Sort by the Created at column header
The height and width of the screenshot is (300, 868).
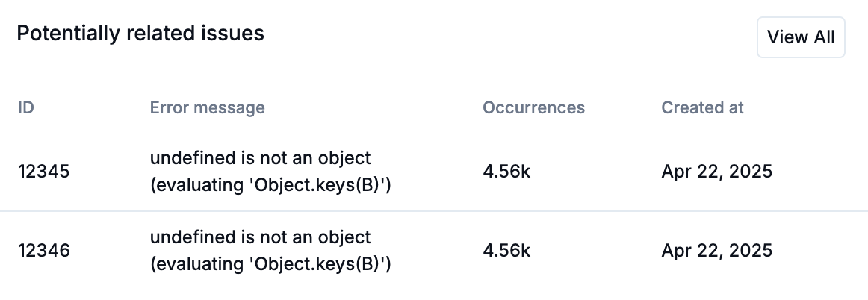702,107
